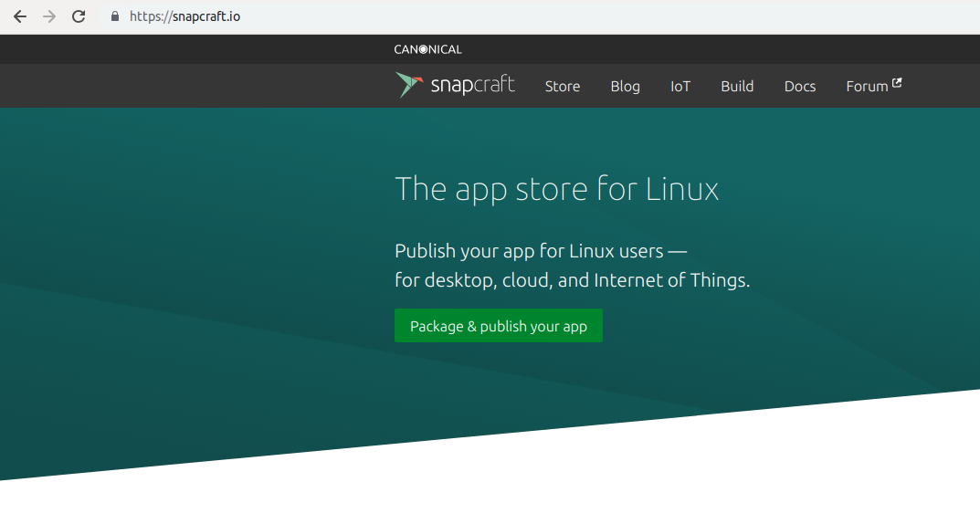Open the Build nav item

point(737,86)
